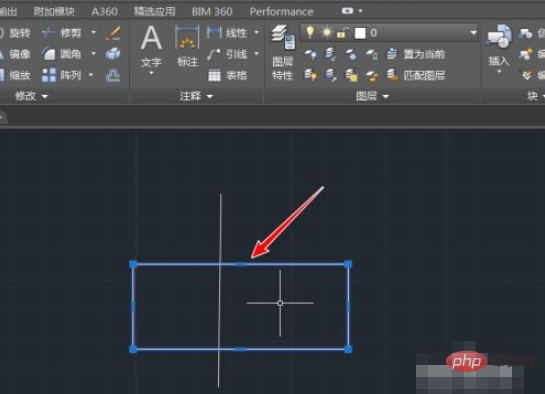Select rectangle's left edge midpoint grip
Screen dimensions: 545x394
coord(133,307)
